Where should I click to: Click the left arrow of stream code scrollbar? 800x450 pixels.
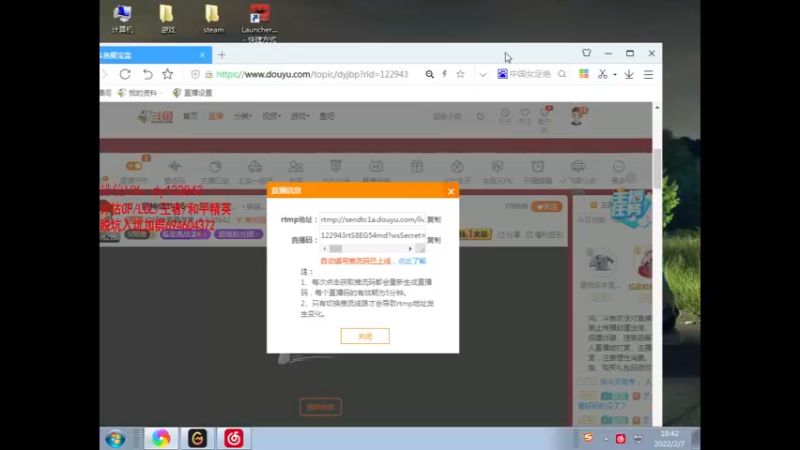coord(324,248)
